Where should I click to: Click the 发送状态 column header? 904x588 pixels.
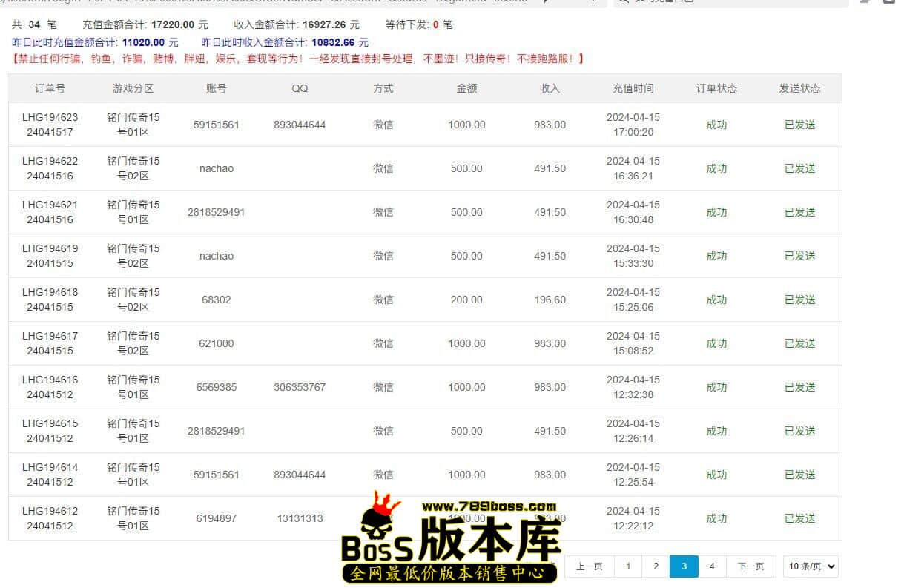[x=799, y=88]
